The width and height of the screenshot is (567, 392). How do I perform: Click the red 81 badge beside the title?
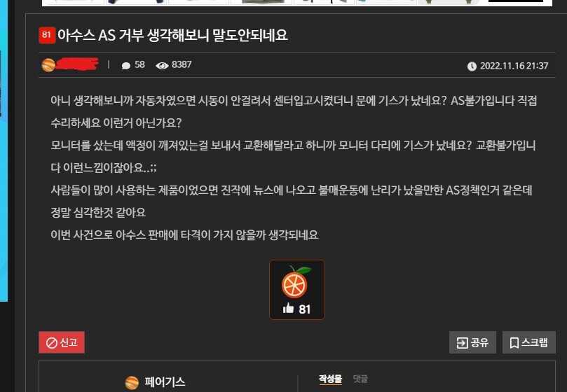[x=47, y=35]
